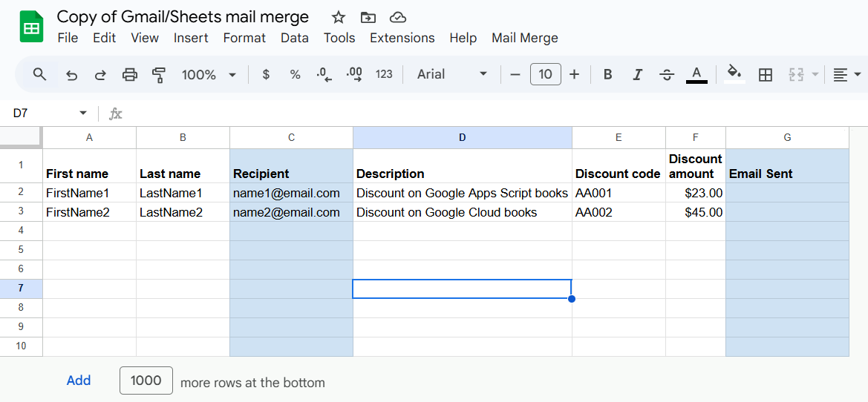The image size is (868, 402).
Task: Open the name box dropdown arrow
Action: (x=83, y=113)
